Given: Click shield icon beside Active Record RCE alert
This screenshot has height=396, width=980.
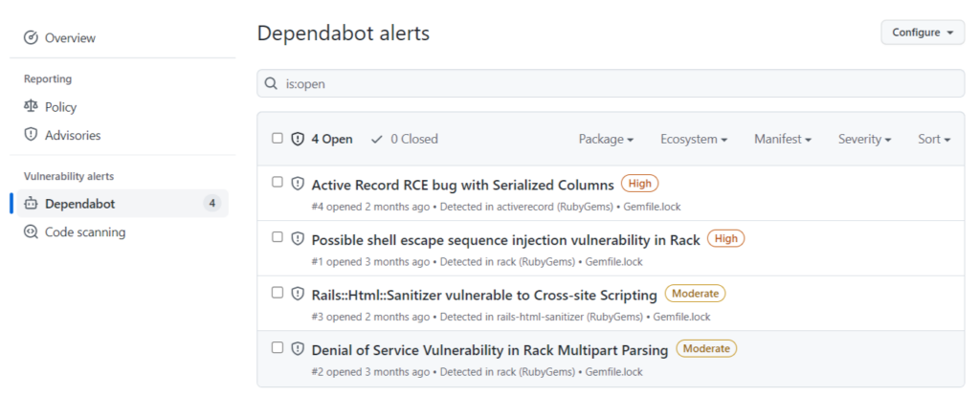Looking at the screenshot, I should 298,183.
